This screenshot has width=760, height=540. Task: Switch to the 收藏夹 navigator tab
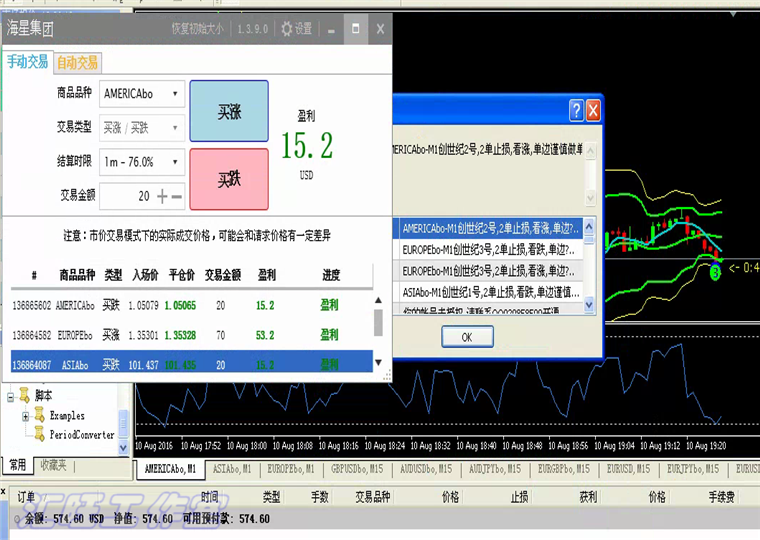53,465
